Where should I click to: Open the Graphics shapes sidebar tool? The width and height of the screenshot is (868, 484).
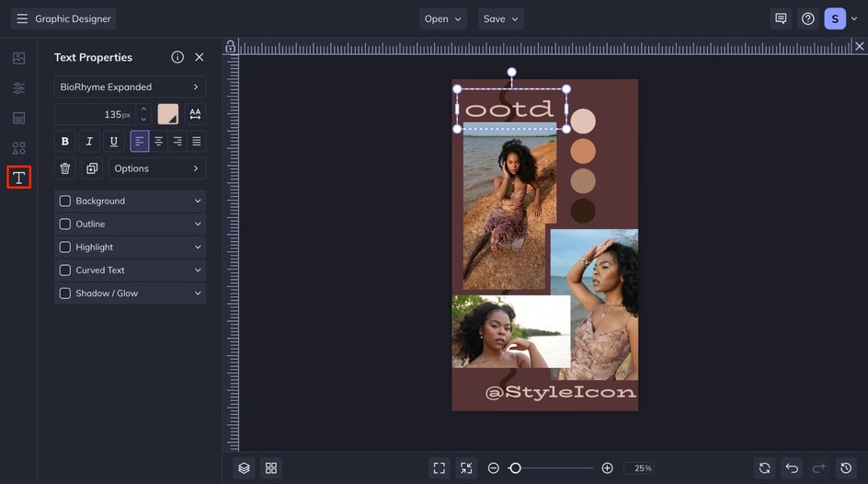click(18, 148)
